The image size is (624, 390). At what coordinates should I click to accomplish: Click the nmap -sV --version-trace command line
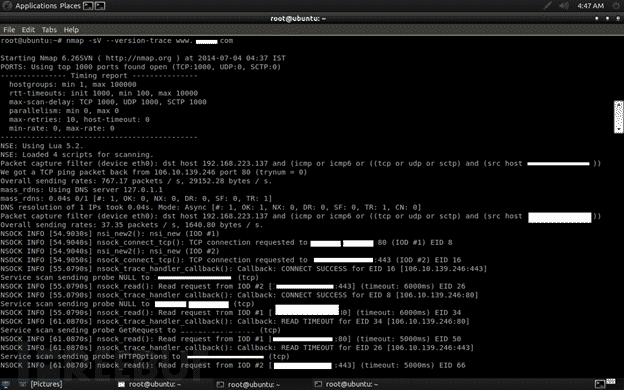[117, 41]
